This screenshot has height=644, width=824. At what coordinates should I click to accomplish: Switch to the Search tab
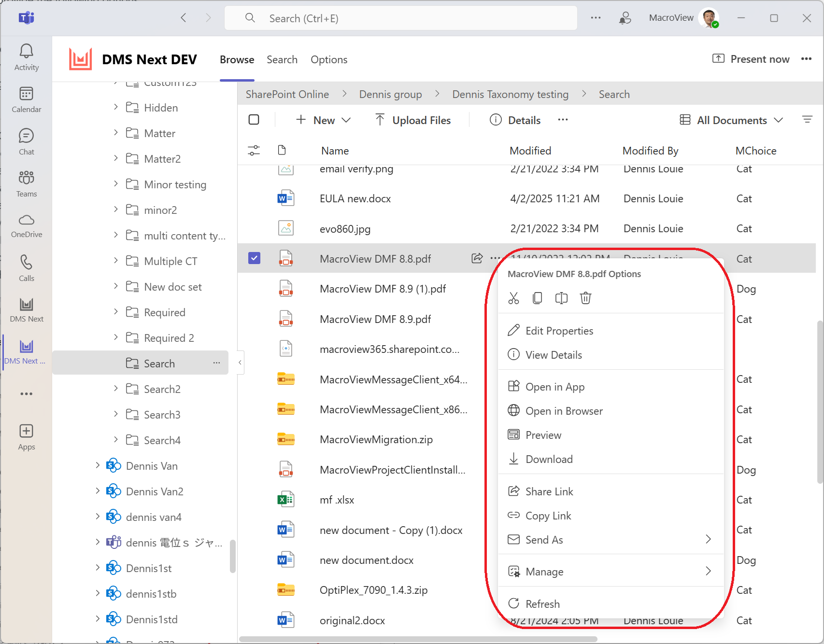(282, 59)
